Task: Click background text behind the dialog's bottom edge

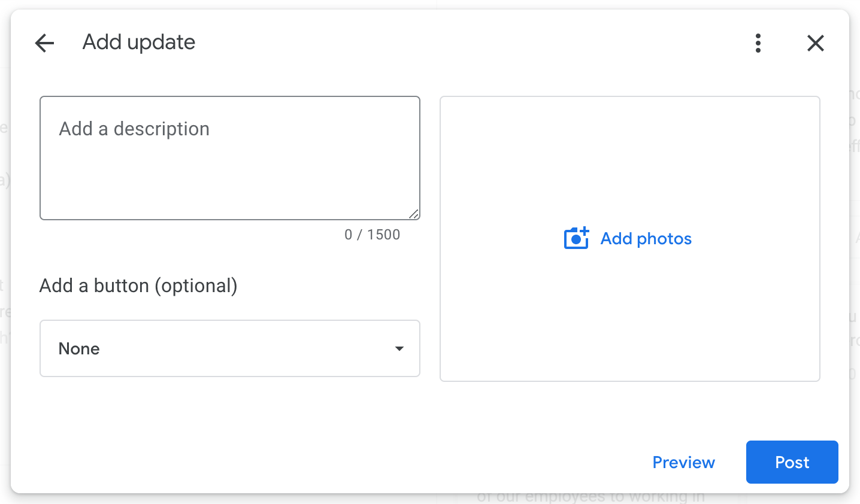Action: (590, 497)
